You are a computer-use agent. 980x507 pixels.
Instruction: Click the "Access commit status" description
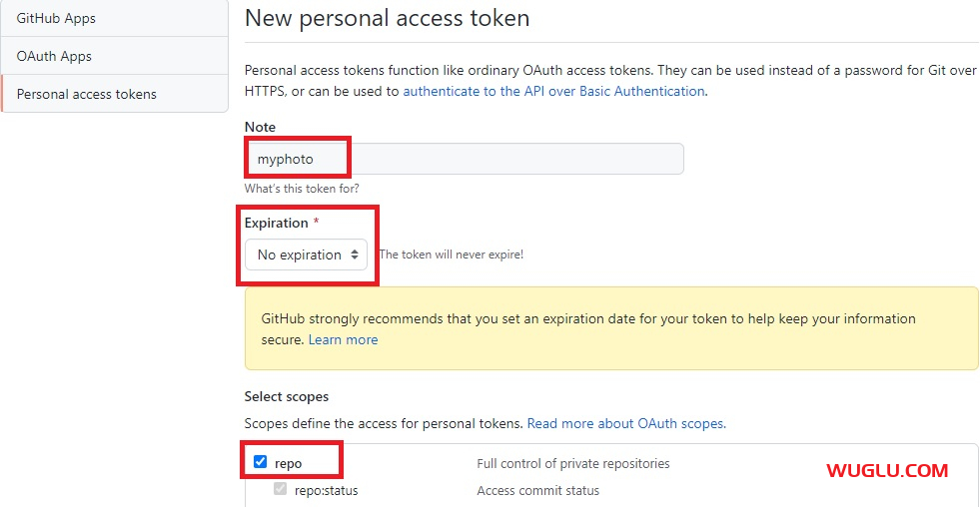537,491
